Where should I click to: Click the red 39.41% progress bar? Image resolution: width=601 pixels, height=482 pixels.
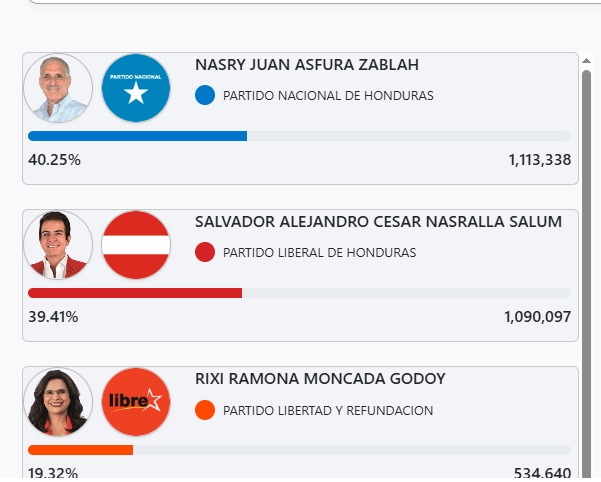coord(135,293)
